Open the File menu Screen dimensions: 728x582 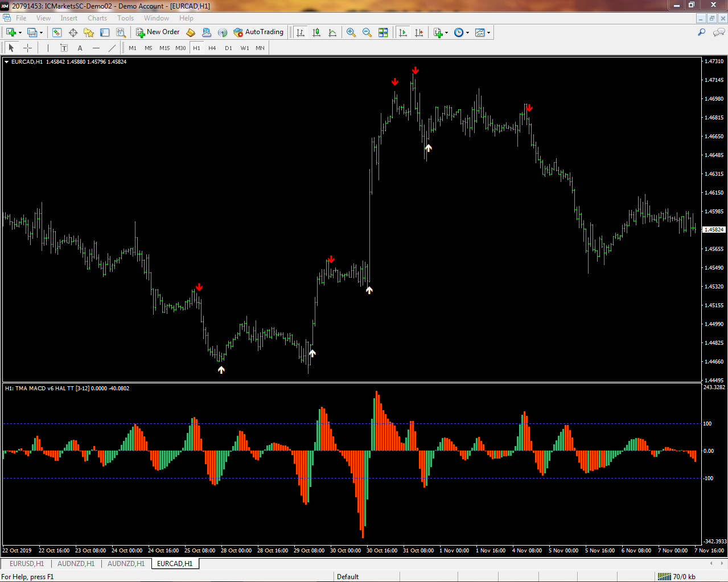pos(21,18)
